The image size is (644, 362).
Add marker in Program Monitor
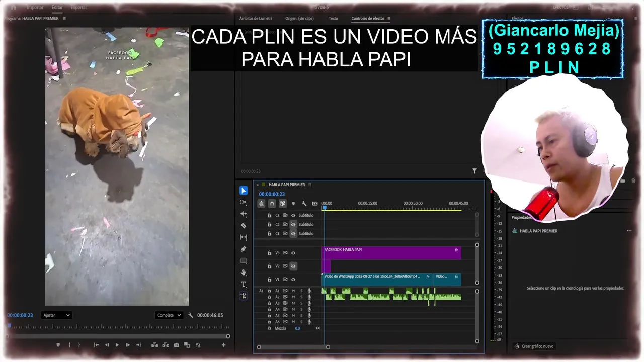coord(58,345)
